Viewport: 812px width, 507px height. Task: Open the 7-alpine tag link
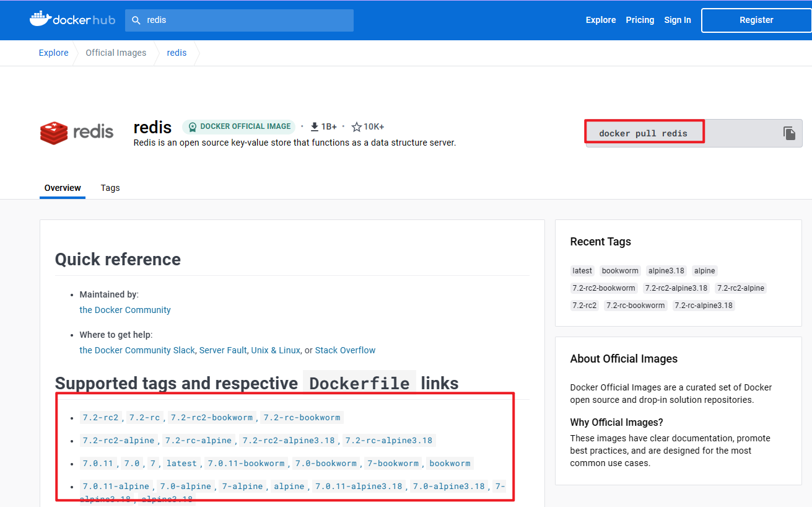tap(243, 487)
